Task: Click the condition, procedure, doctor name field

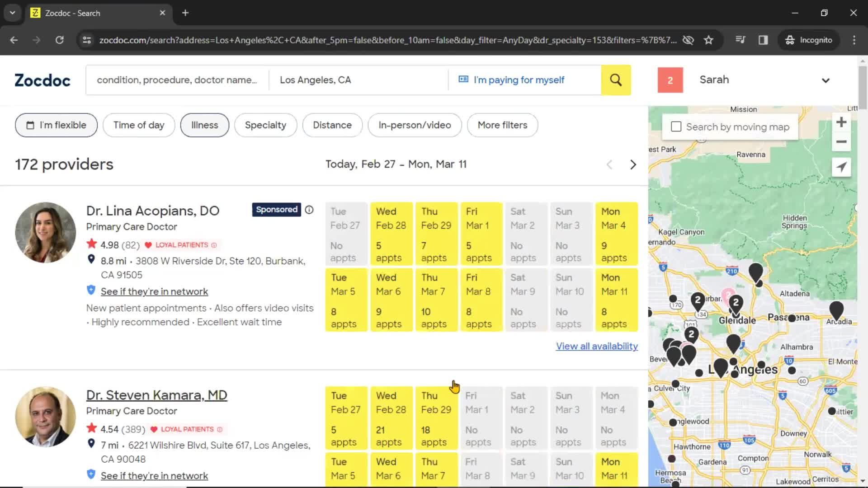Action: (x=177, y=80)
